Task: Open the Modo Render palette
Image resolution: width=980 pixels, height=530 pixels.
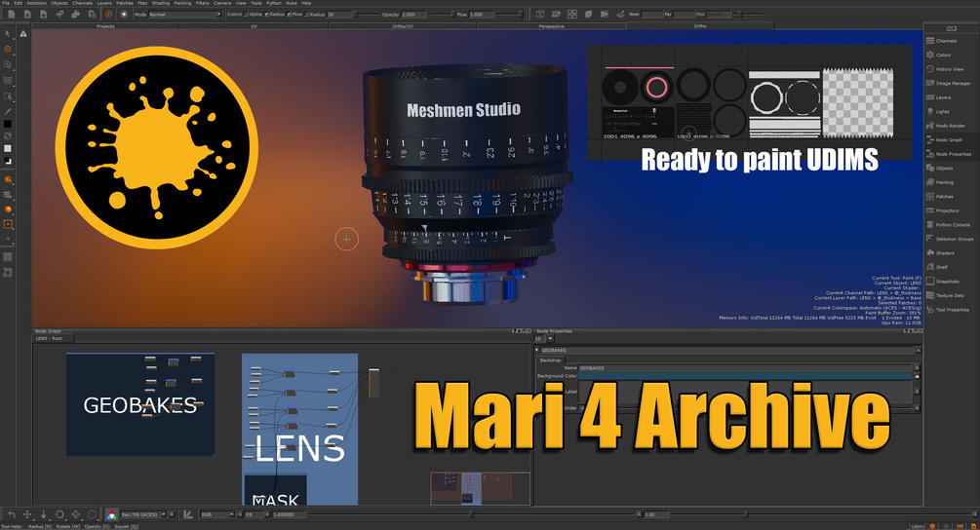Action: tap(946, 126)
